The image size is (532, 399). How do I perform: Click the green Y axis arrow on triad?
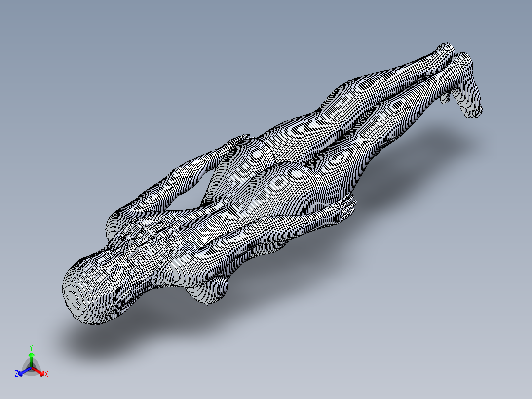click(x=31, y=359)
